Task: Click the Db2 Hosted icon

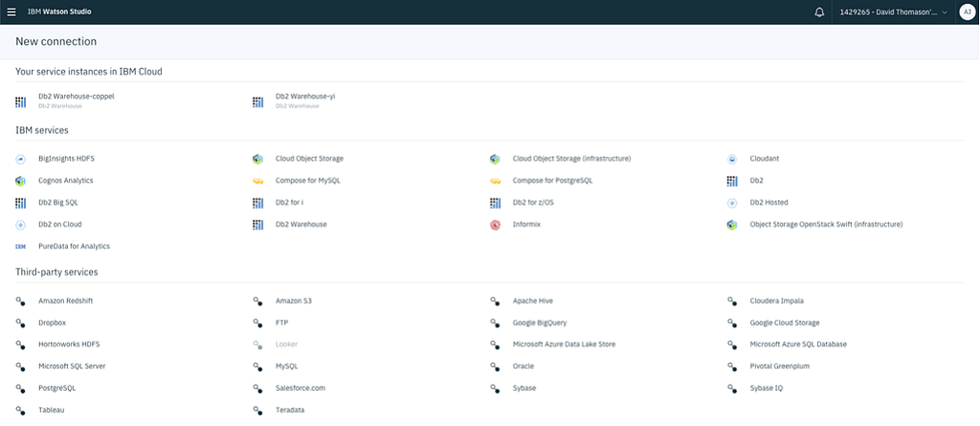Action: [x=732, y=203]
